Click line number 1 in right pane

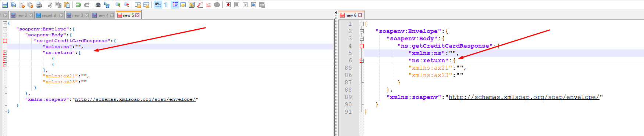(350, 24)
